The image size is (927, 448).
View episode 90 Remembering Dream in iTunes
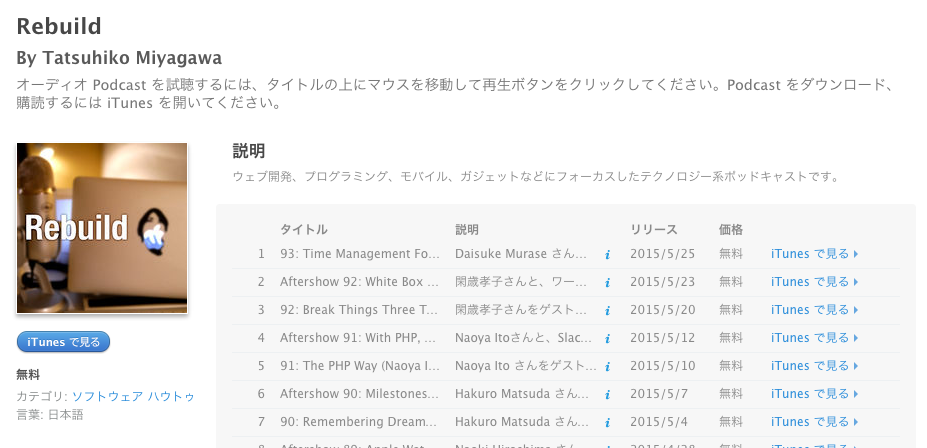coord(814,422)
